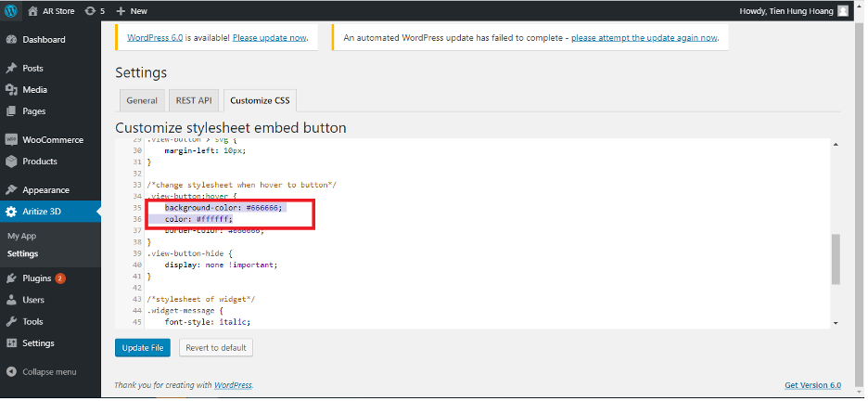Collapse menu using the arrow icon
Screen dimensions: 868x401
tap(11, 371)
